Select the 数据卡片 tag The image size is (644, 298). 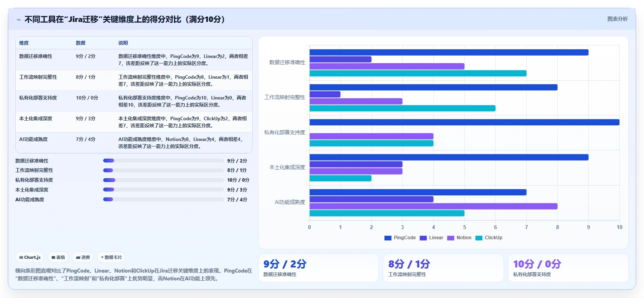[x=111, y=257]
